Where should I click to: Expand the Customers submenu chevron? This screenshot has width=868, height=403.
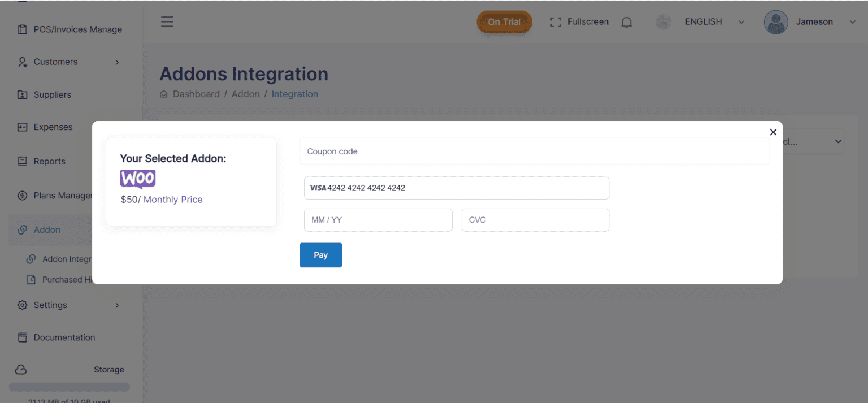(x=117, y=62)
